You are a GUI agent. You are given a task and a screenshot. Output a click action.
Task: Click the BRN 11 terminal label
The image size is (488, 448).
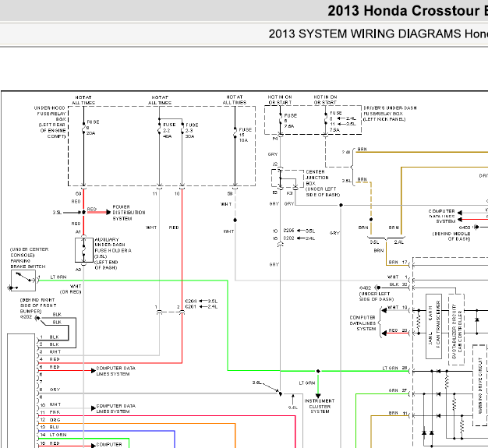pyautogui.click(x=398, y=413)
